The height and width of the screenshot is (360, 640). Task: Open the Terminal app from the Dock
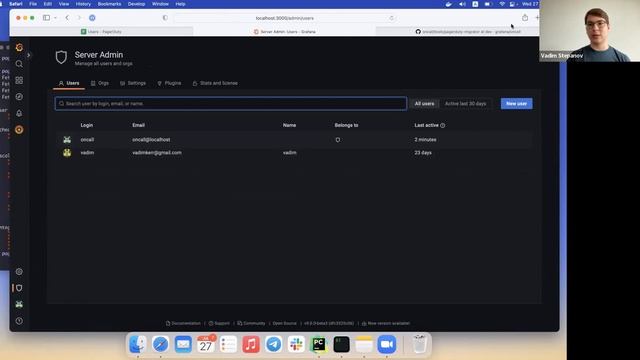click(341, 344)
